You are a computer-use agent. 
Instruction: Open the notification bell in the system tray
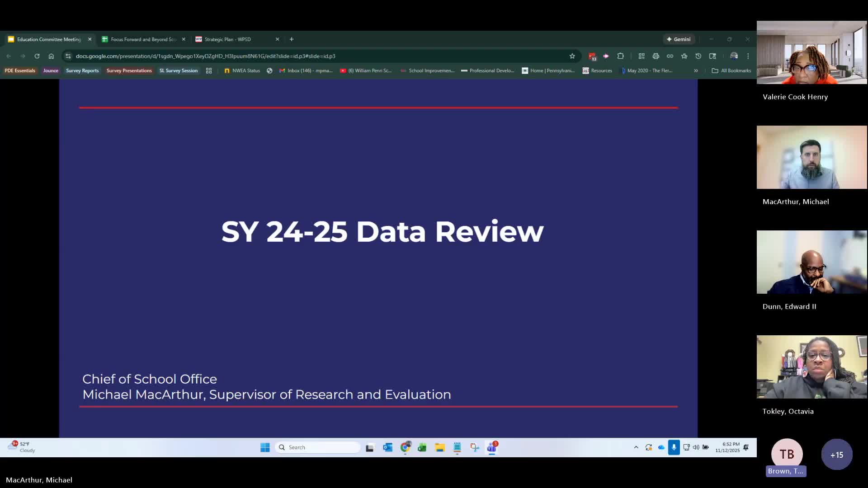point(746,447)
